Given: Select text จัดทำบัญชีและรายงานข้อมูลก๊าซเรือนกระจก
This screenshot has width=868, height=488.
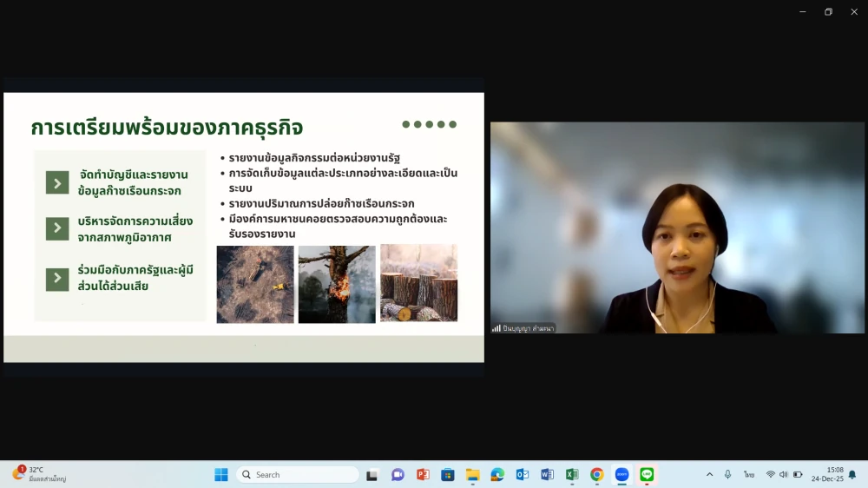Looking at the screenshot, I should tap(133, 183).
